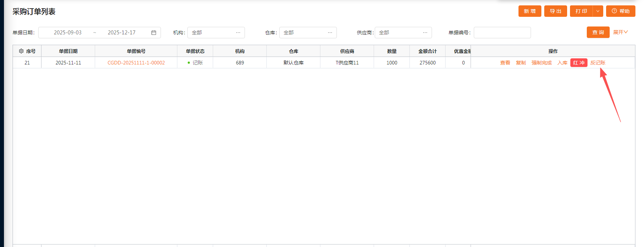The height and width of the screenshot is (247, 644).
Task: Click 反记账 link in row 21
Action: 598,63
